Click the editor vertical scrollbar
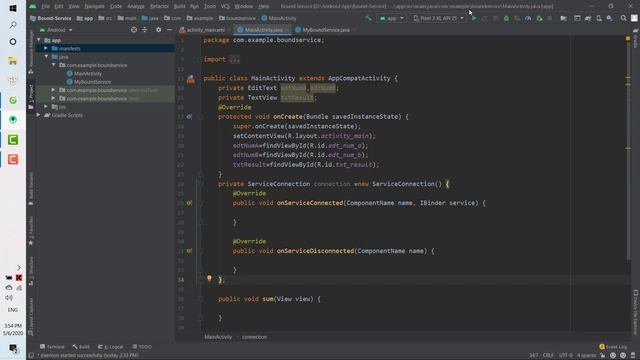The height and width of the screenshot is (360, 640). 629,147
